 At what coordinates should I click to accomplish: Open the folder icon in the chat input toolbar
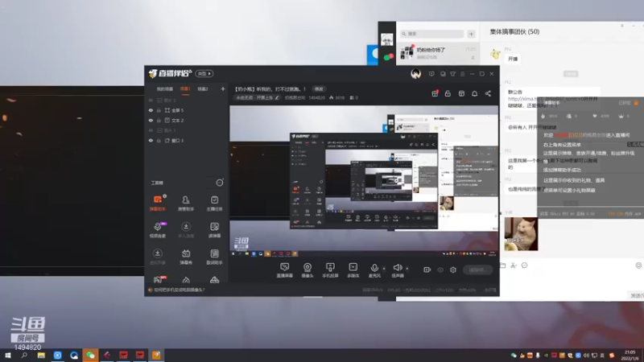502,265
